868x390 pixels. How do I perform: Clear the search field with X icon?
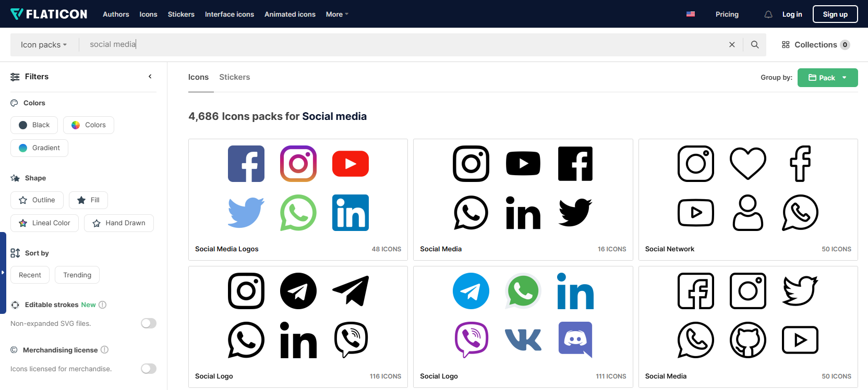(x=732, y=45)
